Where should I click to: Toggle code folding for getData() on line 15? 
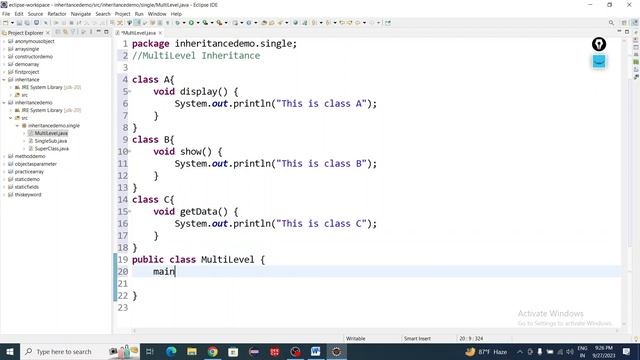[130, 212]
